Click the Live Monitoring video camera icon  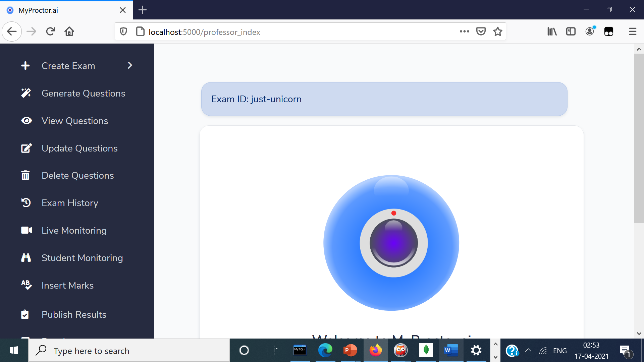tap(26, 230)
